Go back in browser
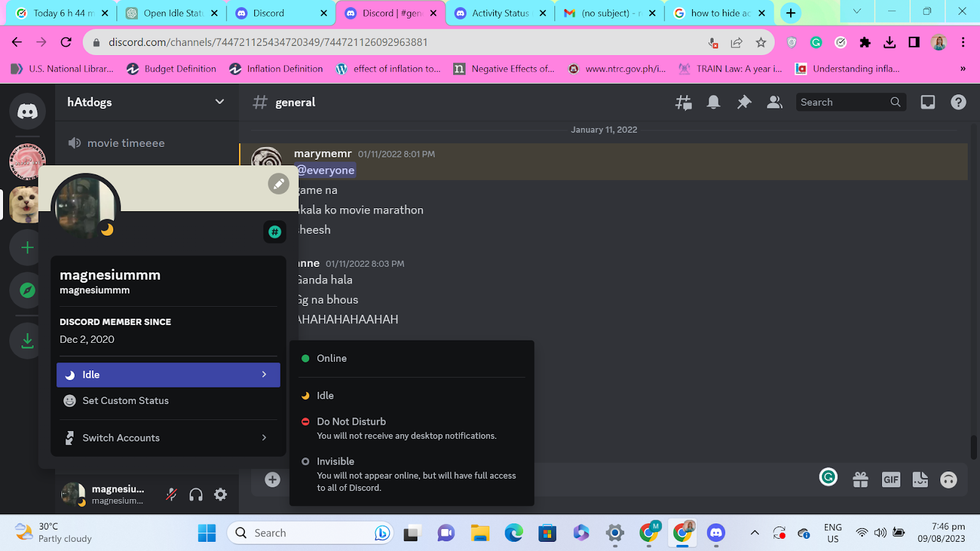 (17, 42)
